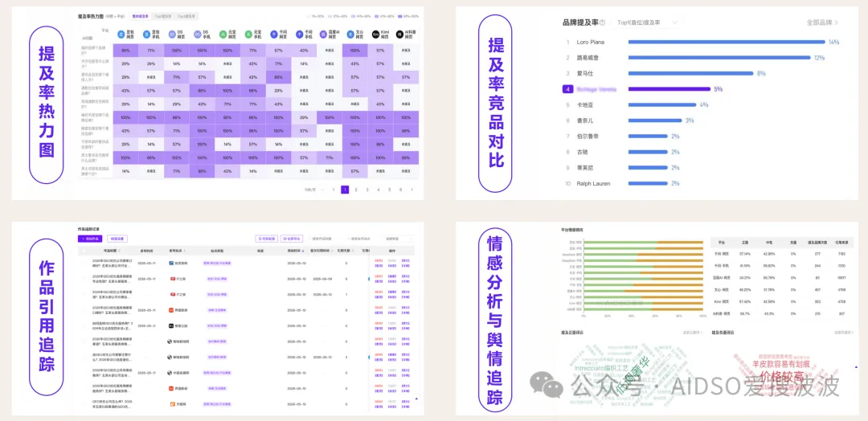868x421 pixels.
Task: Tick the checkbox of the 天极网 tracking row
Action: click(x=84, y=404)
